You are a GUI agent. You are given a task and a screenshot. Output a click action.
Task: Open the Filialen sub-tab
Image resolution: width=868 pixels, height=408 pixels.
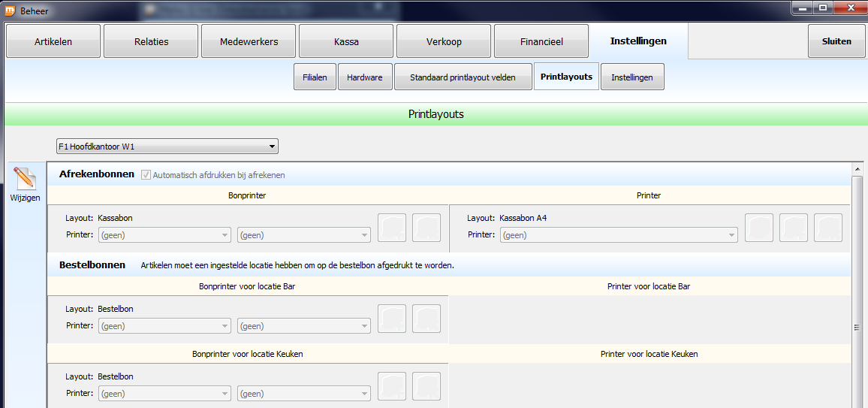click(x=315, y=77)
